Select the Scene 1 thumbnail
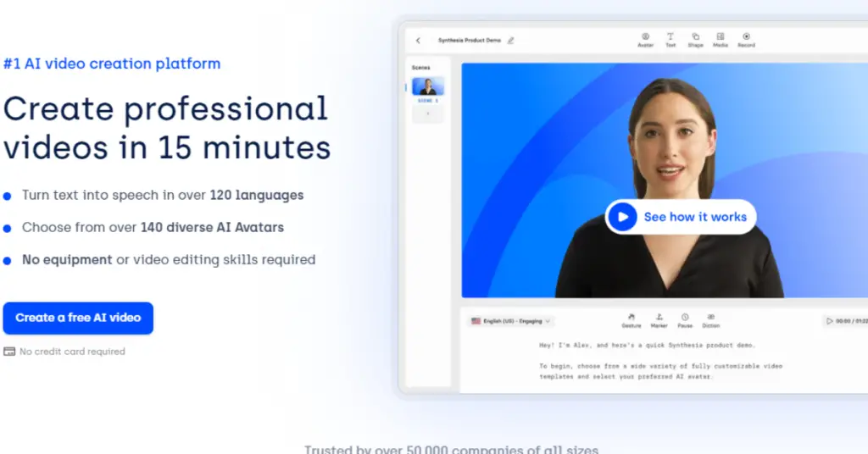Viewport: 868px width, 454px height. [x=428, y=86]
